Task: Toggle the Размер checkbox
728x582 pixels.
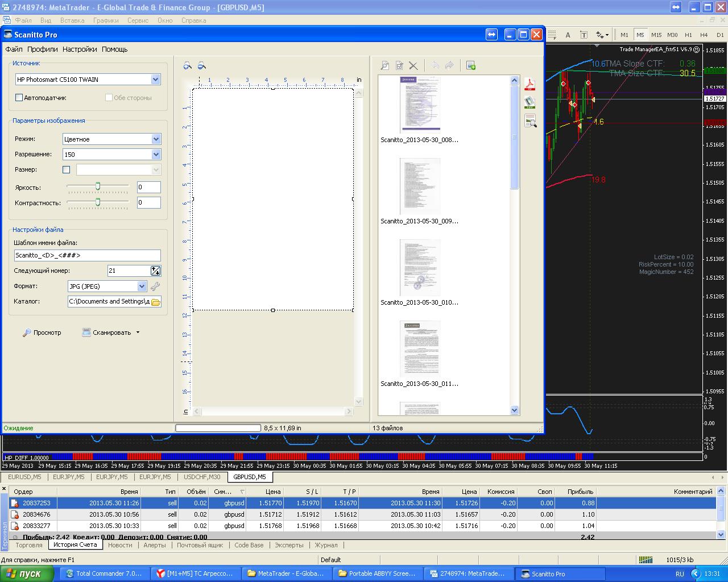Action: click(x=66, y=169)
